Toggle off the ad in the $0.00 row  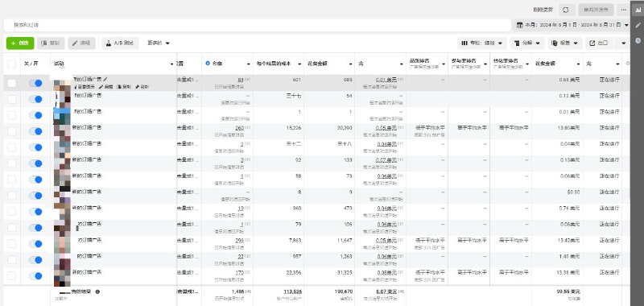(x=35, y=196)
